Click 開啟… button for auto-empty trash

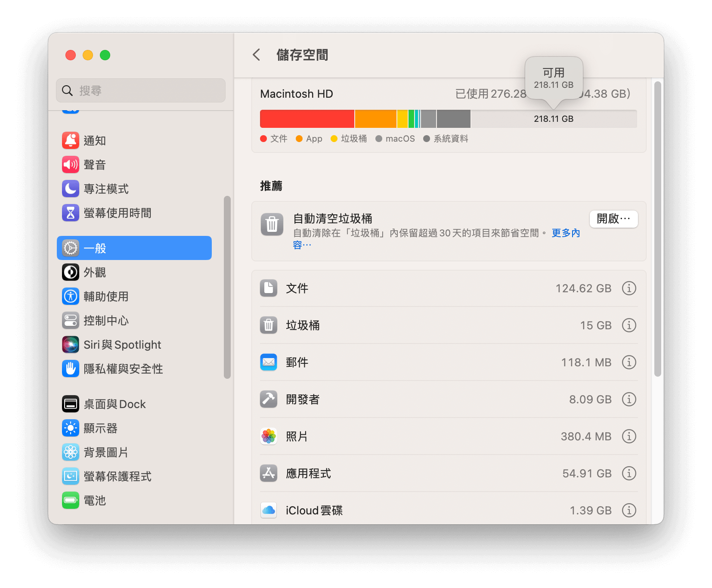613,219
